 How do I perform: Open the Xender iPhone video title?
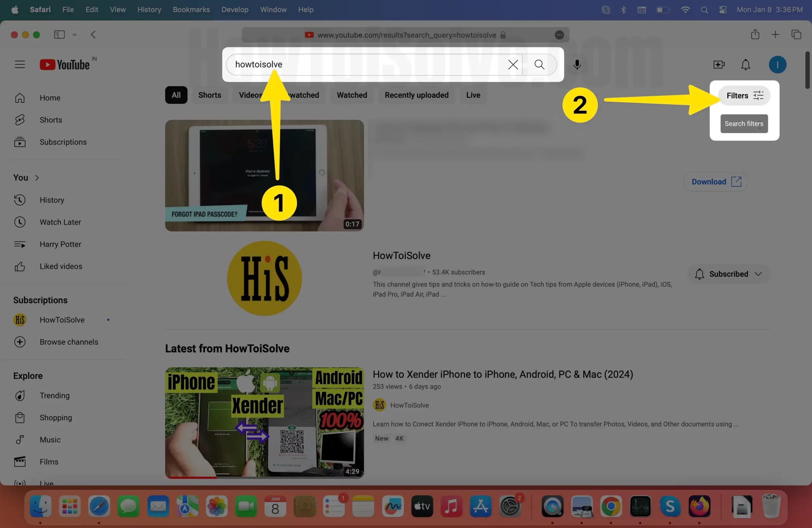click(502, 374)
